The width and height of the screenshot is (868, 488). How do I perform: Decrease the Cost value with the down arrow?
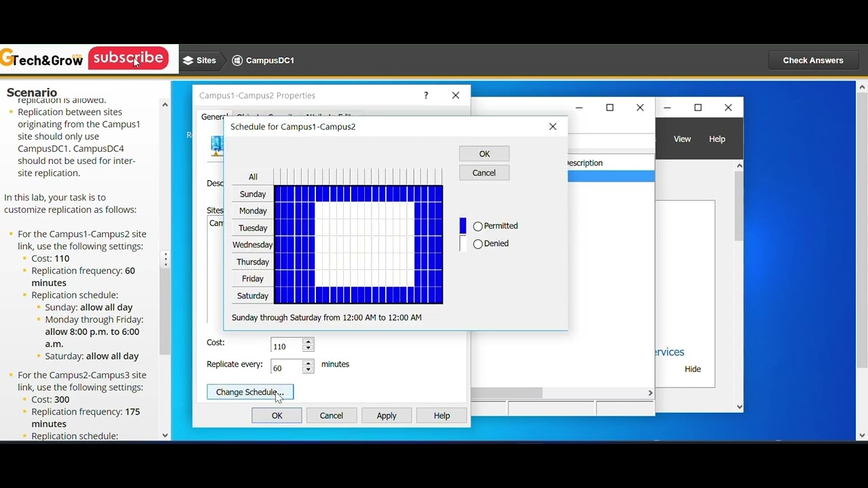coord(309,349)
